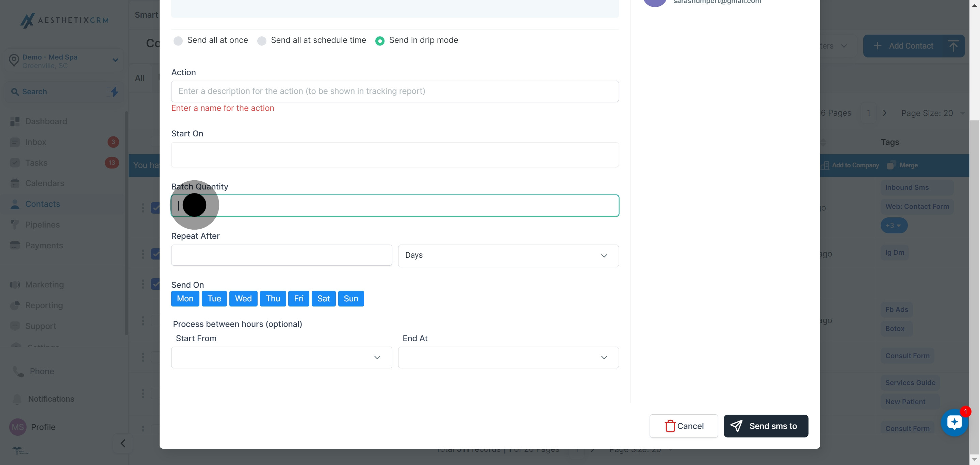Open the chat support widget icon
Viewport: 980px width, 465px height.
(x=954, y=422)
